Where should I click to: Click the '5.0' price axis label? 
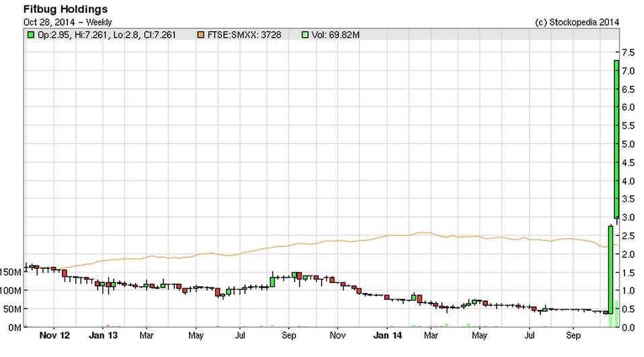[628, 144]
